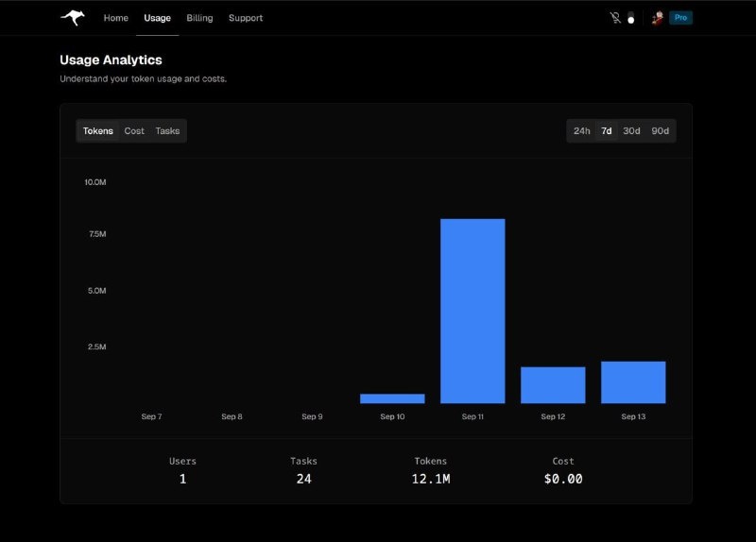Switch chart to Cost
The height and width of the screenshot is (542, 756).
tap(134, 131)
